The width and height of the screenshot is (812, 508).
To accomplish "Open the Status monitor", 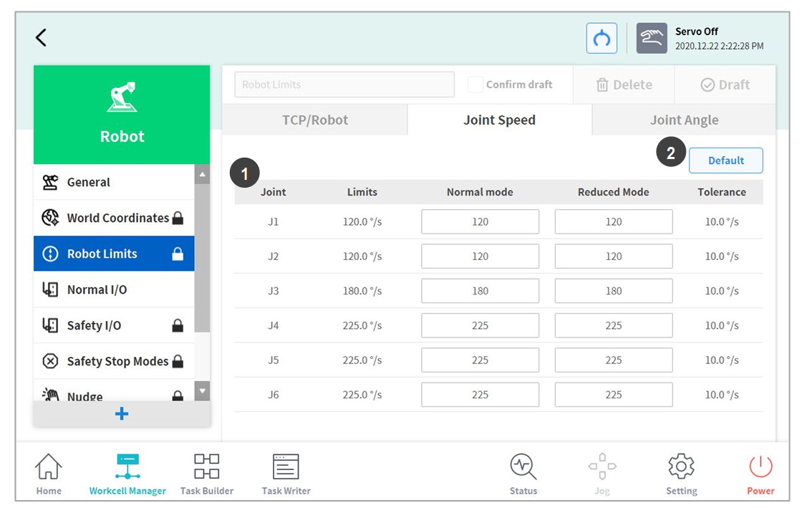I will point(523,474).
